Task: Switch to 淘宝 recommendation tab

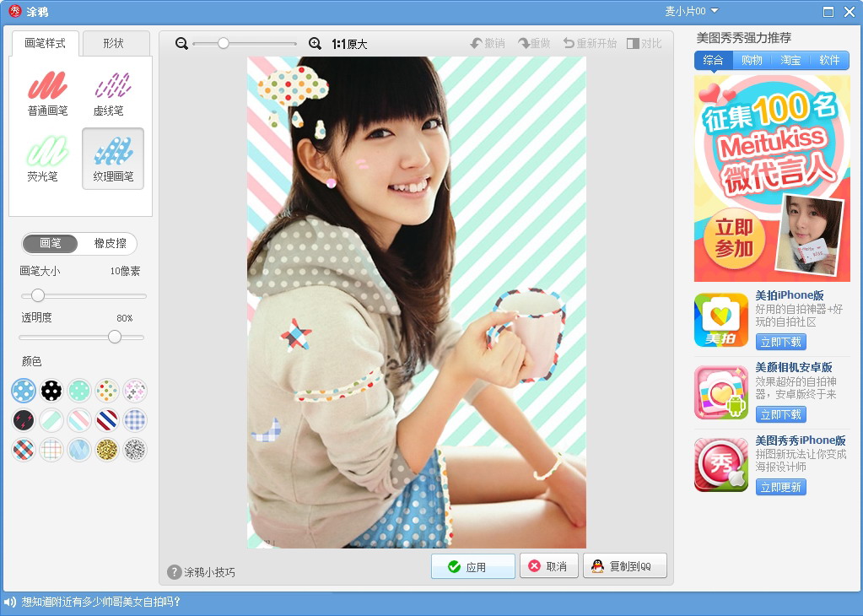Action: point(791,60)
